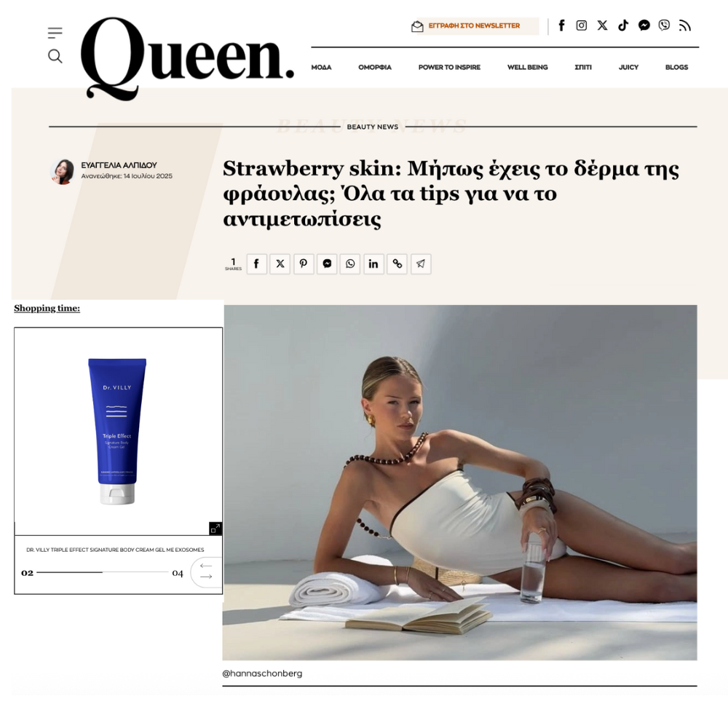The height and width of the screenshot is (728, 728).
Task: Open the ΟΜΟΡΦΙΑ menu section
Action: (x=375, y=67)
